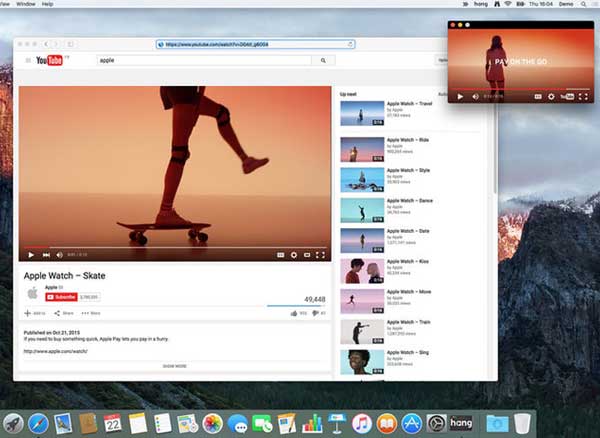Open Apple Watch – Sing title link
The height and width of the screenshot is (438, 600).
tap(408, 353)
